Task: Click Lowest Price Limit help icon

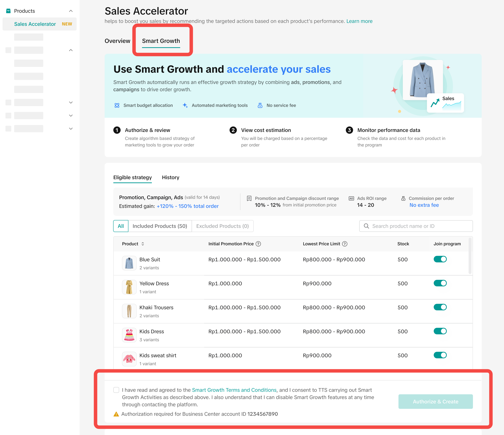Action: (345, 244)
